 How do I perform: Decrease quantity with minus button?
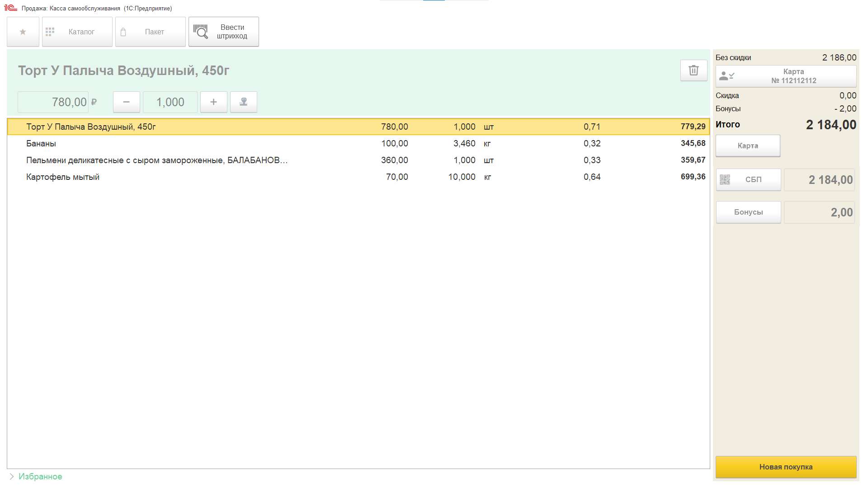coord(126,102)
